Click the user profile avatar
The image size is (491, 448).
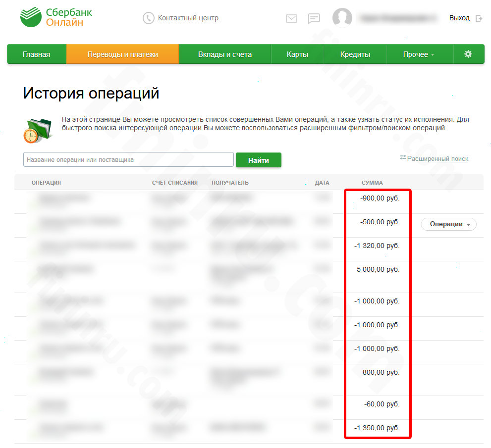(342, 18)
